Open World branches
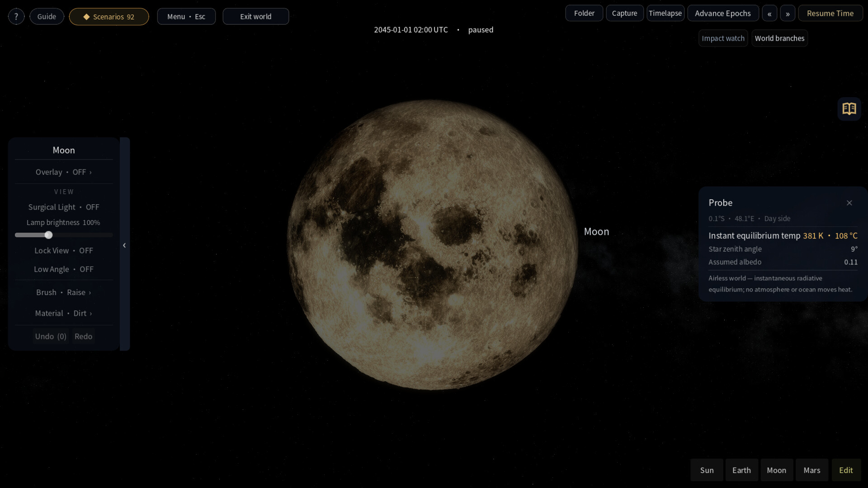Screen dimensions: 868x488 779,38
